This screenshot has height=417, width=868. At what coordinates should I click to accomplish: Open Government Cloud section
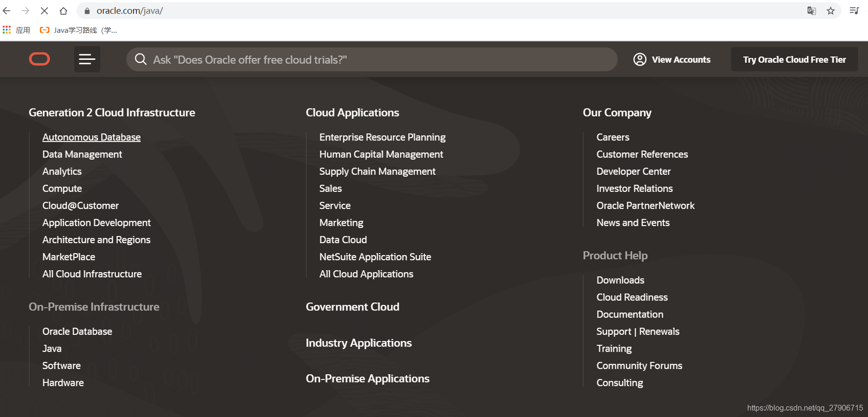353,307
